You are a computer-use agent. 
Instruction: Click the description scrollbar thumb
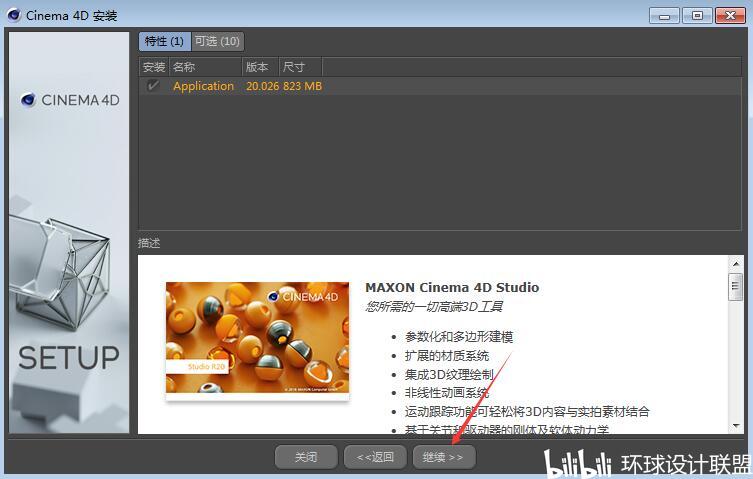(735, 286)
